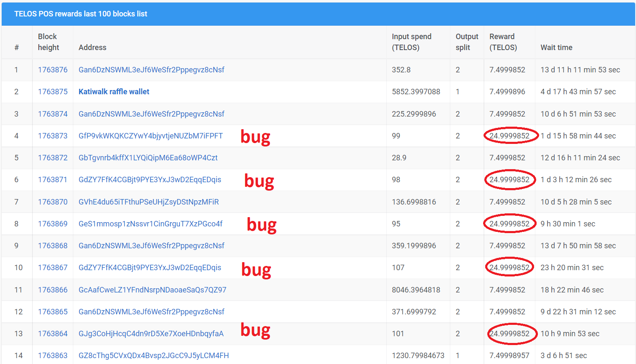Select reward value 7.4999896

click(x=507, y=92)
